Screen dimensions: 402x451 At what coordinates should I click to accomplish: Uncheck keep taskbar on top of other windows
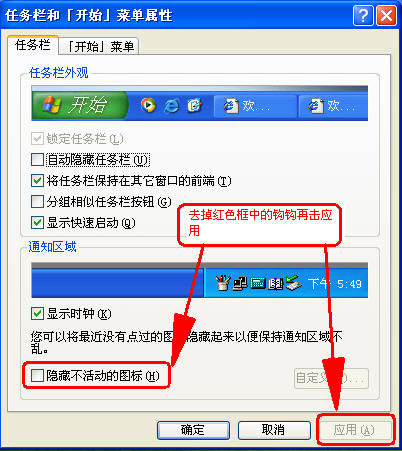coord(37,181)
